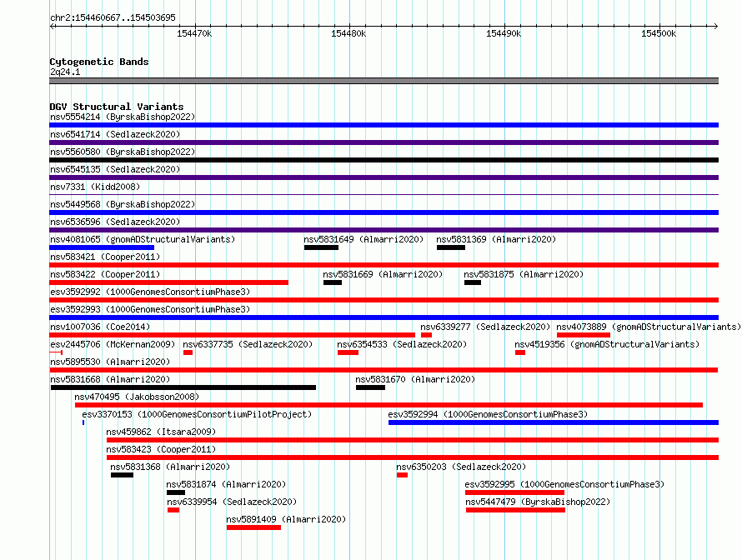Click esv3592993 (1000GenomesConsortiumPhase3) label
This screenshot has height=560, width=742.
tap(150, 309)
